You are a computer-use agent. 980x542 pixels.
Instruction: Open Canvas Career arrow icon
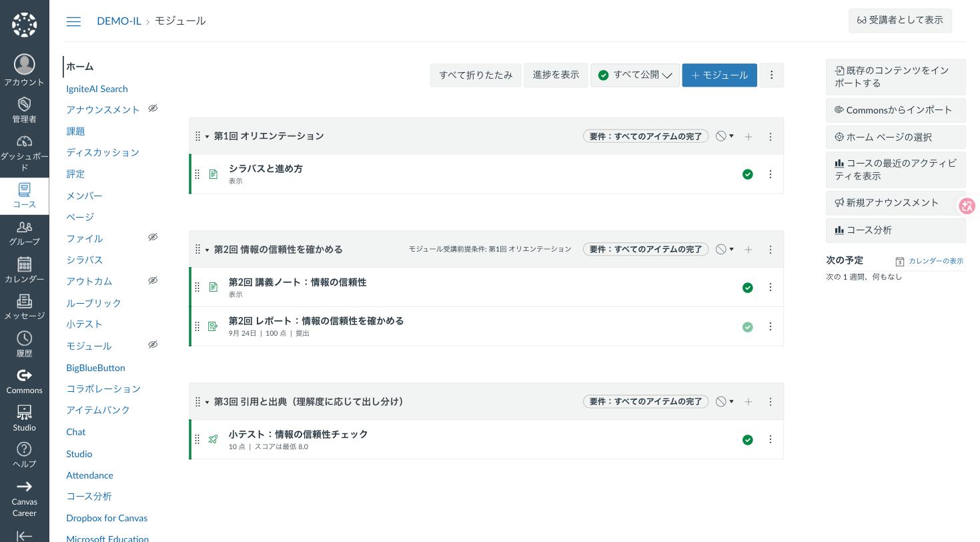coord(24,487)
